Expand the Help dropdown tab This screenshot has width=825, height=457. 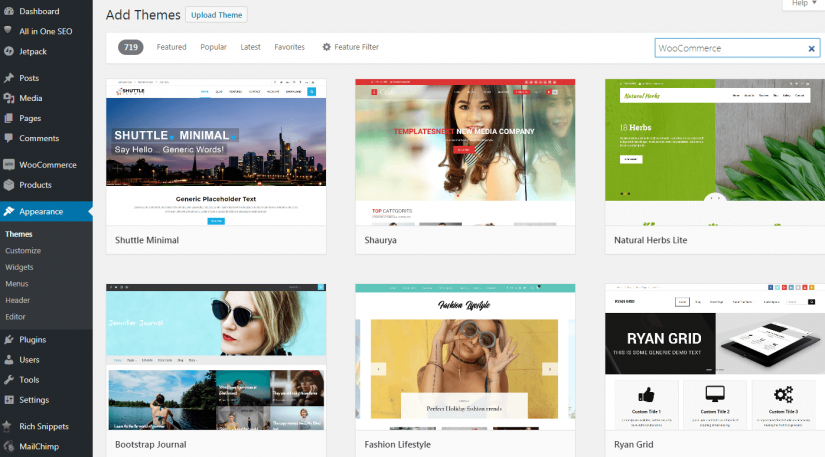click(804, 4)
